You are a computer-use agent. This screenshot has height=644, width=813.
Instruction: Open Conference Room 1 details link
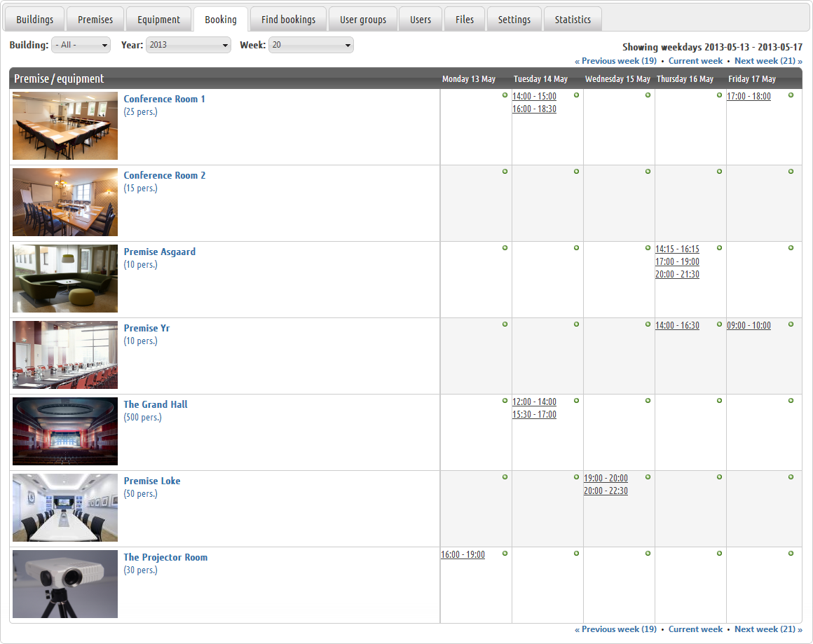click(165, 99)
